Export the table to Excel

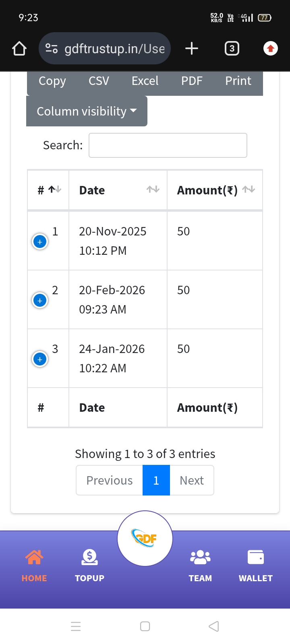[145, 81]
